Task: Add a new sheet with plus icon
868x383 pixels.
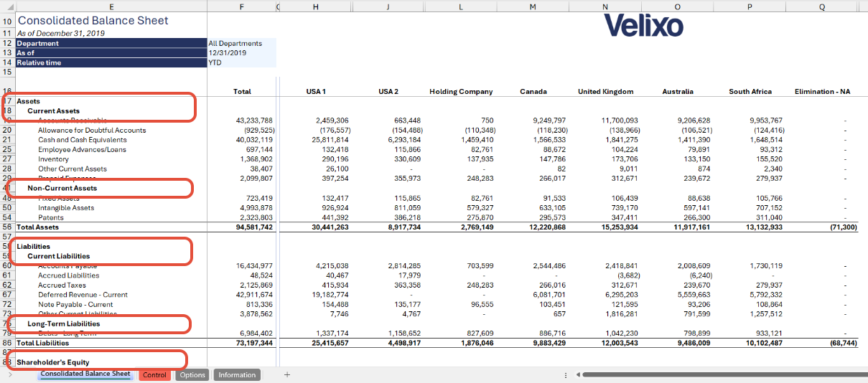Action: (286, 374)
